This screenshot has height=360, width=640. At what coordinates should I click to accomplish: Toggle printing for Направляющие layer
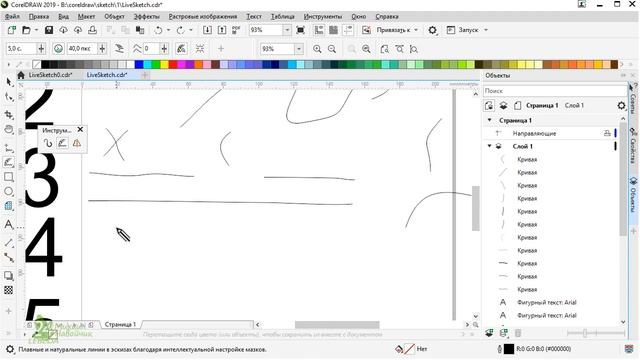(x=607, y=133)
